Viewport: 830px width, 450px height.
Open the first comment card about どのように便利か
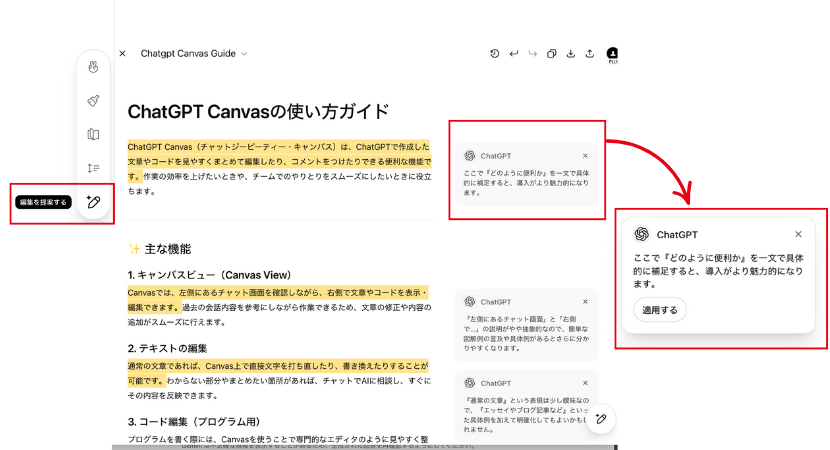526,175
